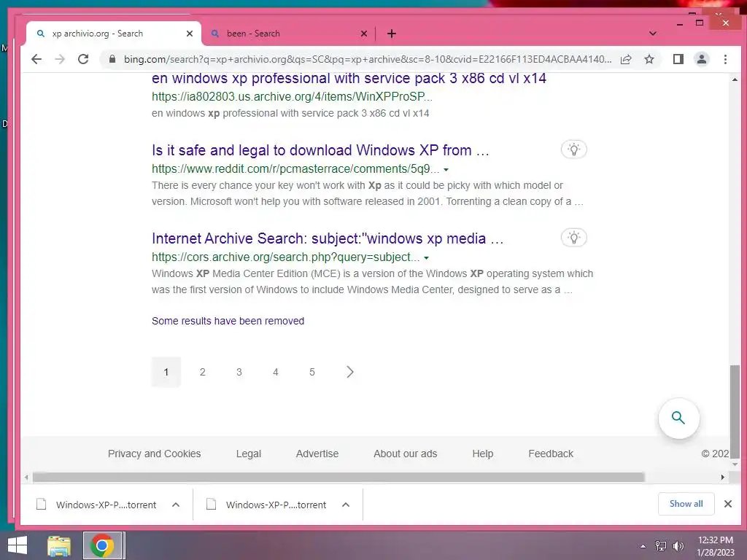747x560 pixels.
Task: Click the next page arrow
Action: 350,372
